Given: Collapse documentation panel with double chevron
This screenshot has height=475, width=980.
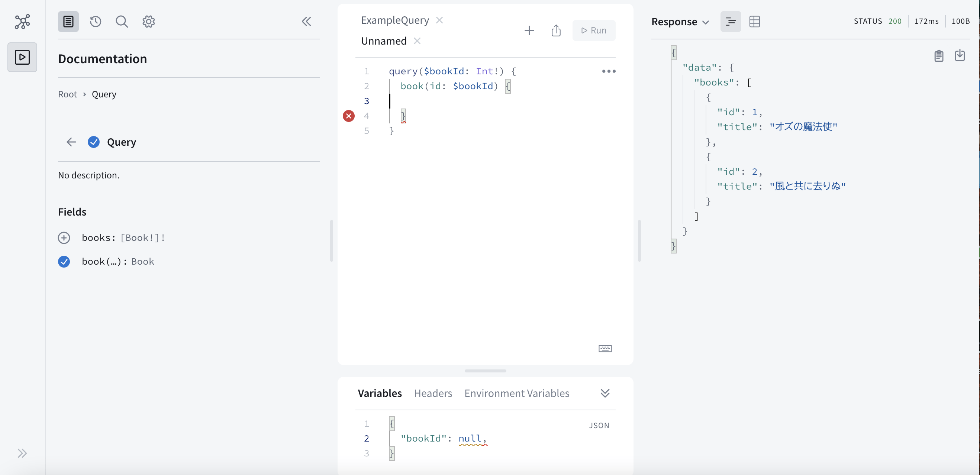Looking at the screenshot, I should 306,21.
